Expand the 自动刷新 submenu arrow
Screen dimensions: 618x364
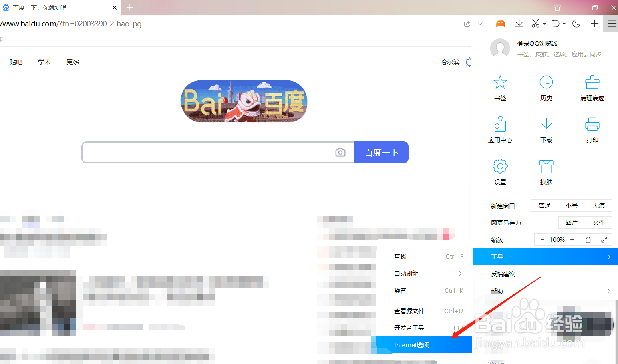(460, 274)
